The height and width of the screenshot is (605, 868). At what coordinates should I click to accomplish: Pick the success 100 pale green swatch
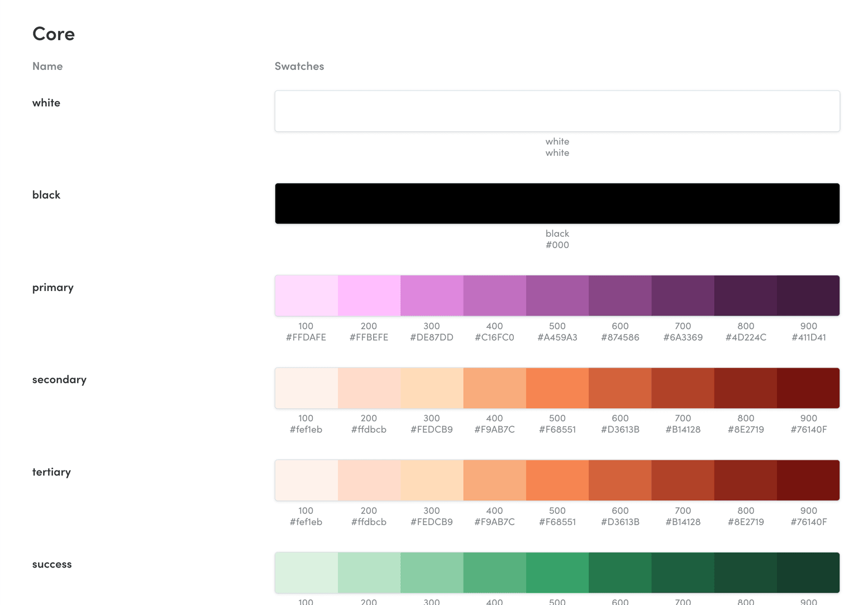pyautogui.click(x=306, y=573)
